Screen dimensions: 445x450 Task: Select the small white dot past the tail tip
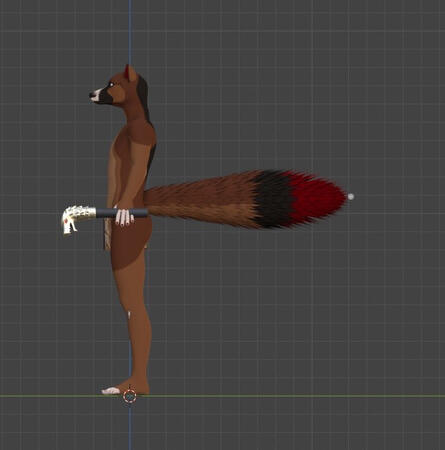351,197
